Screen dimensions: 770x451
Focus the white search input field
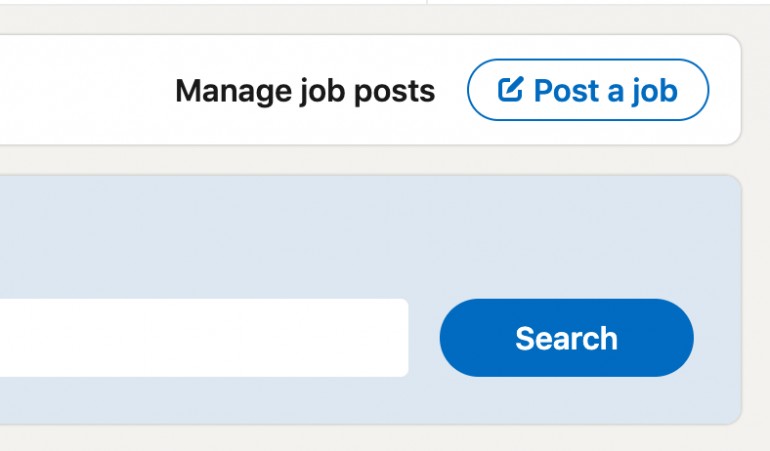point(204,338)
